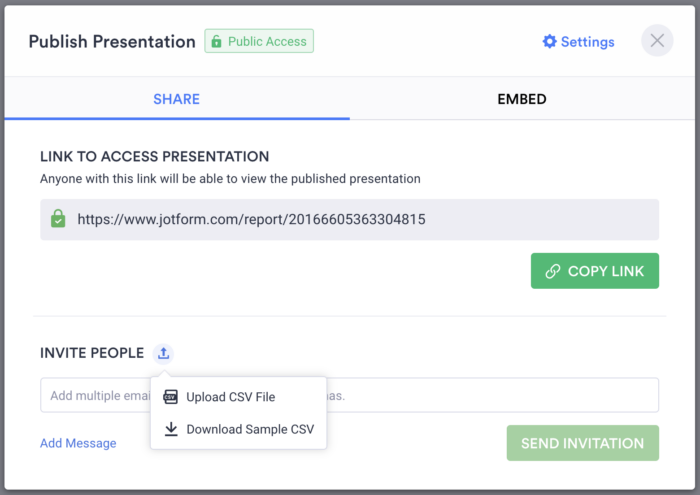
Task: Click the lock icon in Public Access badge
Action: pyautogui.click(x=216, y=42)
